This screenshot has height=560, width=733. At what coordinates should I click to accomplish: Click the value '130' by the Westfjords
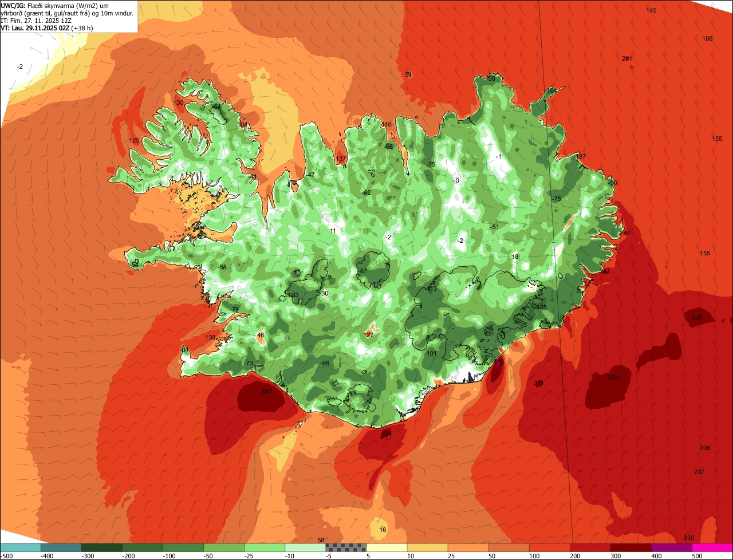point(179,102)
